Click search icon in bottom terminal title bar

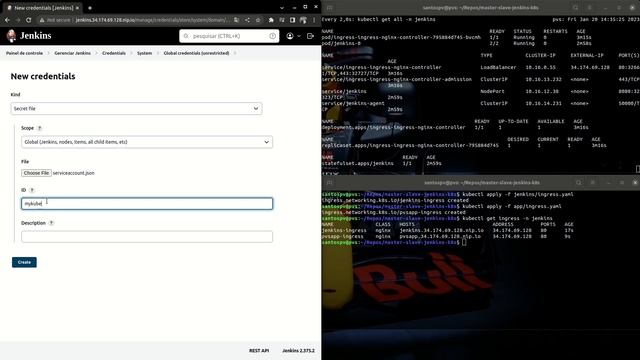pos(578,182)
